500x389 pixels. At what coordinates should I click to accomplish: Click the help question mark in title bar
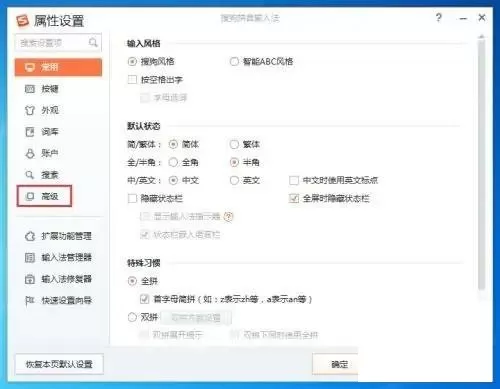click(439, 18)
